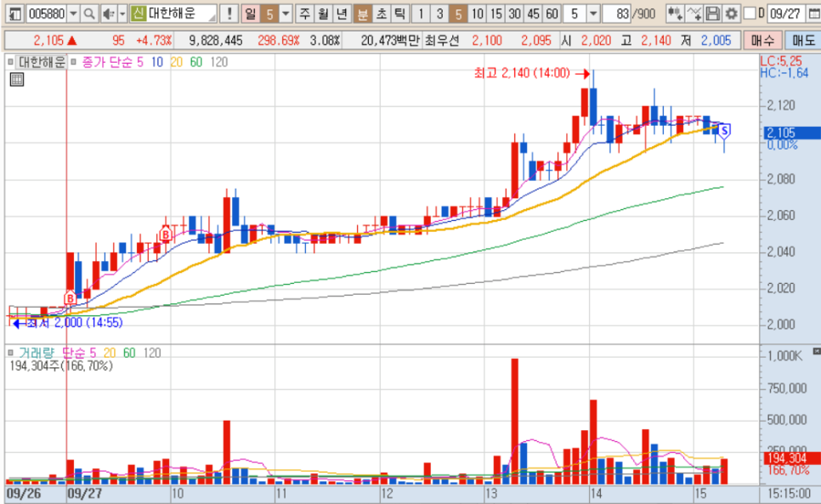Select the 30-minute interval button
The image size is (821, 504).
coord(515,14)
